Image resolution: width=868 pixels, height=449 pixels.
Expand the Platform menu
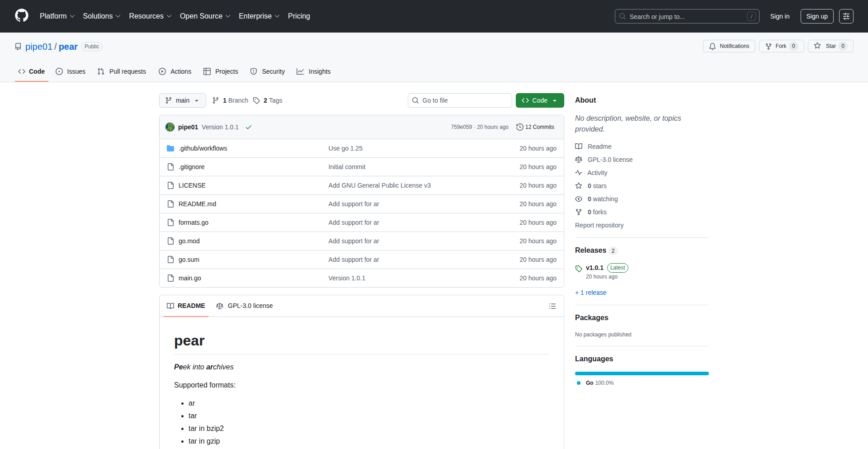[57, 16]
